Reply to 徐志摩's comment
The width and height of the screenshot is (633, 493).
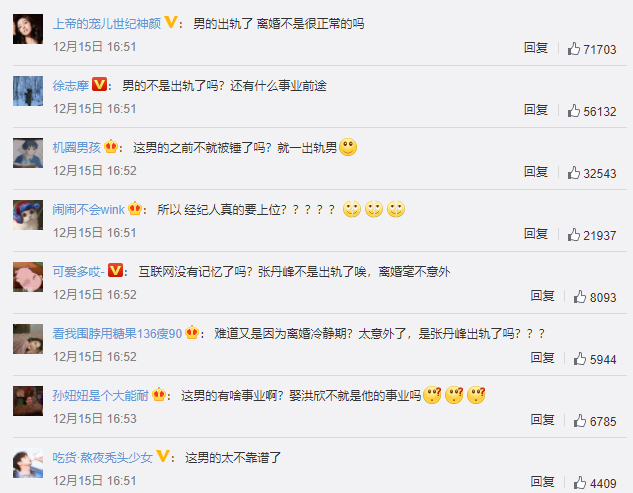[536, 110]
